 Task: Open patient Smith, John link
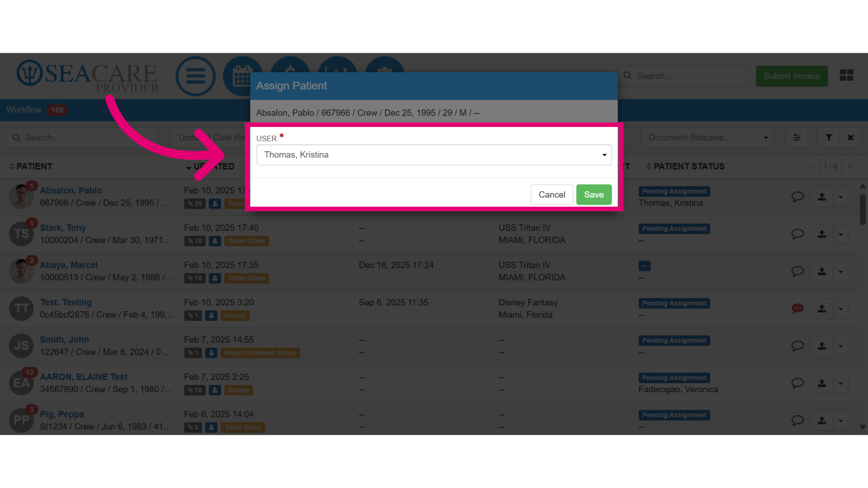pyautogui.click(x=64, y=340)
